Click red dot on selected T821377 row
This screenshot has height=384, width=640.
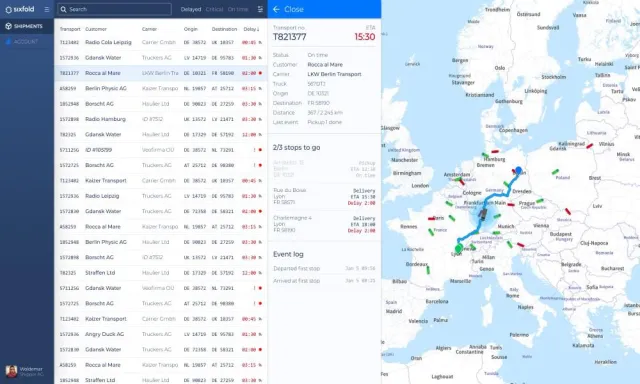[x=260, y=73]
